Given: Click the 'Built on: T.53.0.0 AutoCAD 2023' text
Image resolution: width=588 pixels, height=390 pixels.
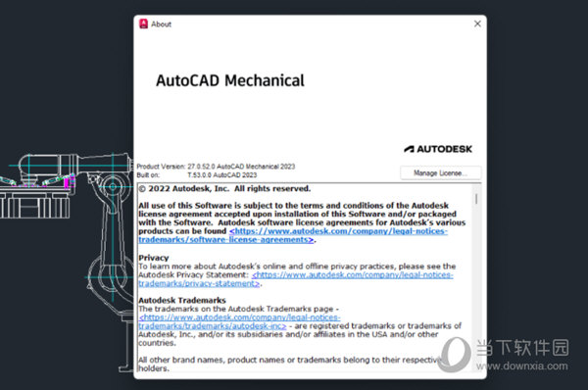Looking at the screenshot, I should (x=197, y=175).
